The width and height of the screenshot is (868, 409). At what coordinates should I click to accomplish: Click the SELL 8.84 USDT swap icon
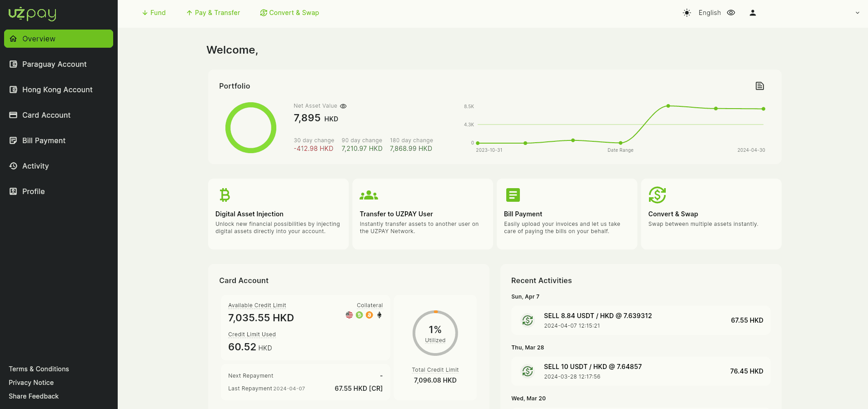[x=528, y=320]
